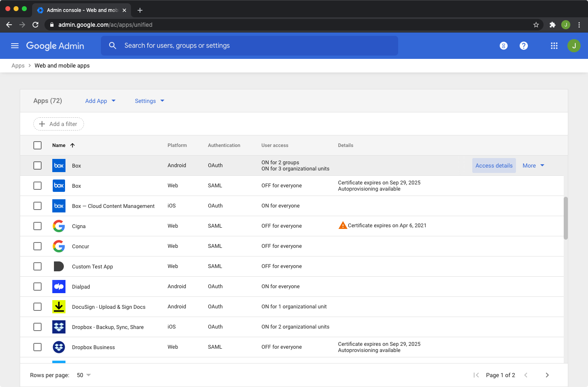Open the green J account avatar

coord(574,46)
